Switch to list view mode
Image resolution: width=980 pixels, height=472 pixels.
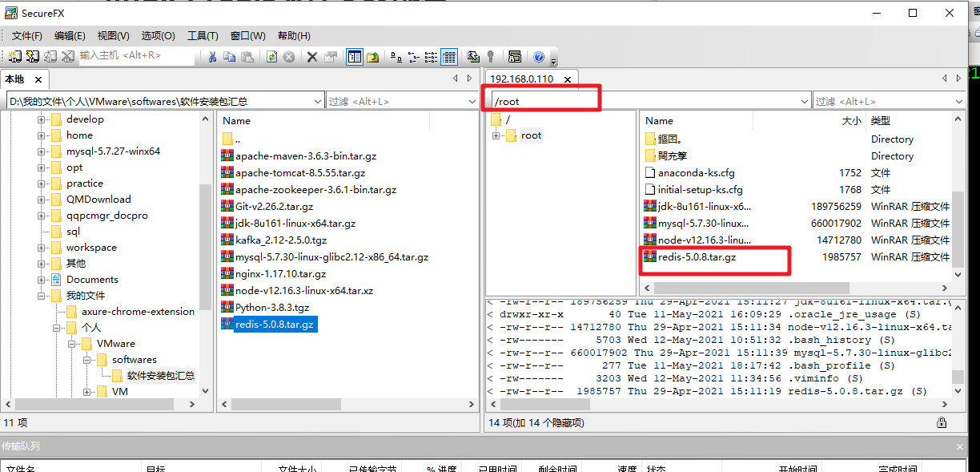(431, 57)
